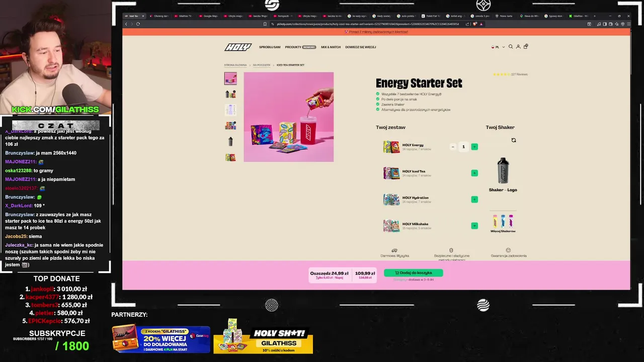Click the Casedrop 20% WIĘCEJ partner banner

pos(161,340)
